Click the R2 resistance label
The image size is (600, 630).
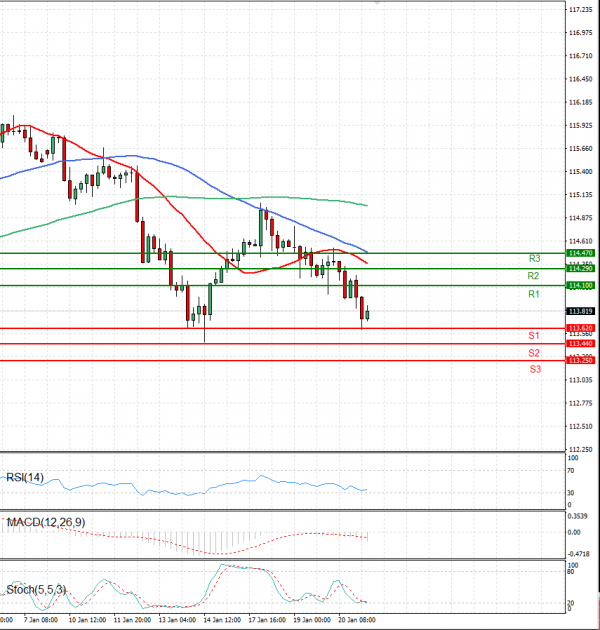click(533, 276)
